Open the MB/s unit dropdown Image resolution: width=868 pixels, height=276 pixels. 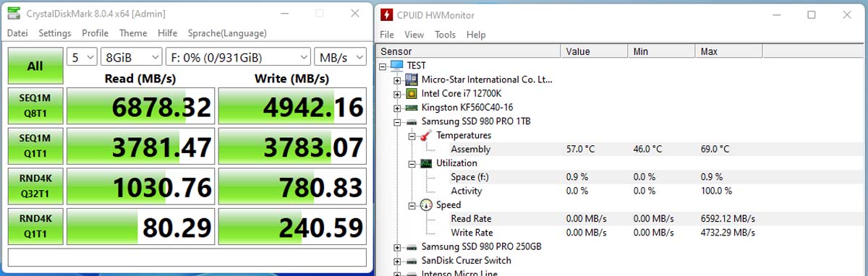tap(340, 57)
